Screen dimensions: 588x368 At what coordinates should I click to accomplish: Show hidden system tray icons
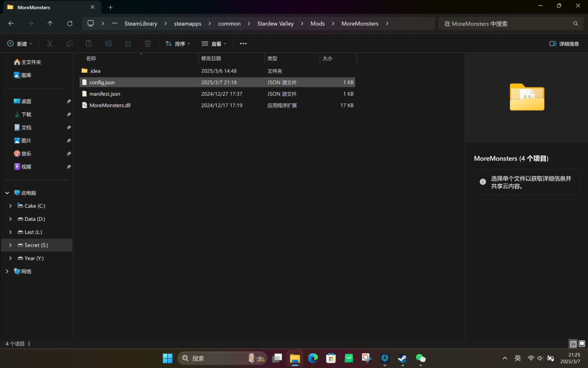(x=505, y=358)
